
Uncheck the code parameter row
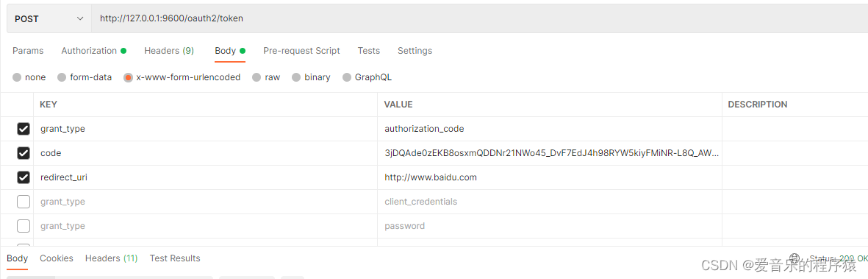(24, 153)
